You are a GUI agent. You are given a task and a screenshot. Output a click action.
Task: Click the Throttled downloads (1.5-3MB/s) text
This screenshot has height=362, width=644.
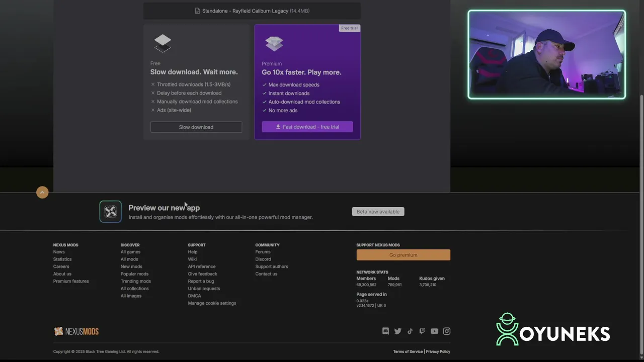(194, 84)
